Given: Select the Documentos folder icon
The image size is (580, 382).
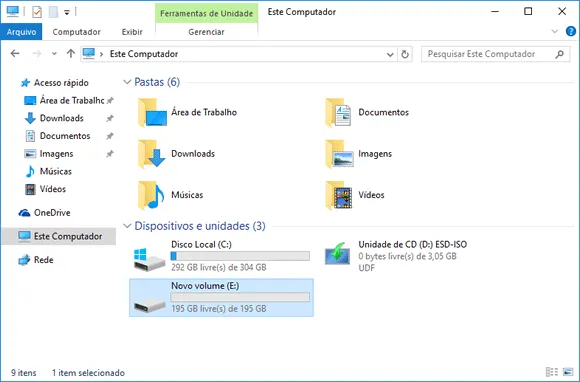Looking at the screenshot, I should pyautogui.click(x=338, y=112).
